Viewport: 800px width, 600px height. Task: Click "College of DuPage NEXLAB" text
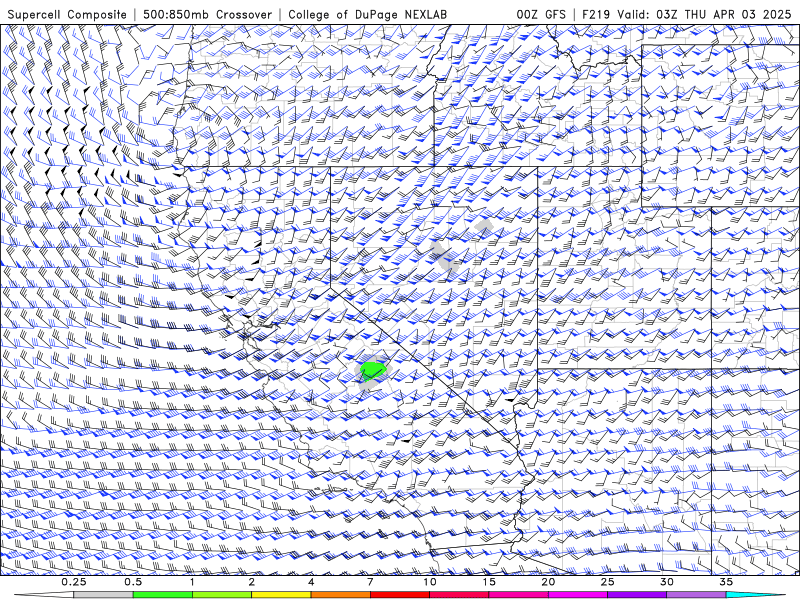(x=367, y=14)
